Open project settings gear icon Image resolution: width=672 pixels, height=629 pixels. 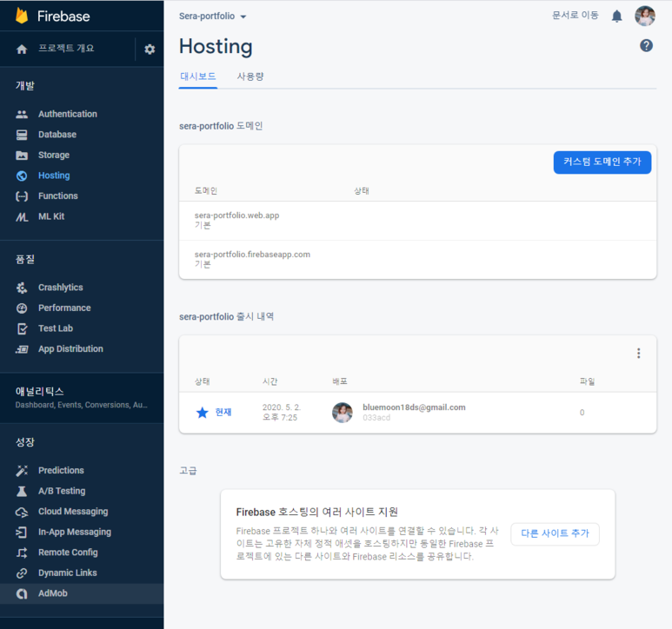tap(150, 50)
